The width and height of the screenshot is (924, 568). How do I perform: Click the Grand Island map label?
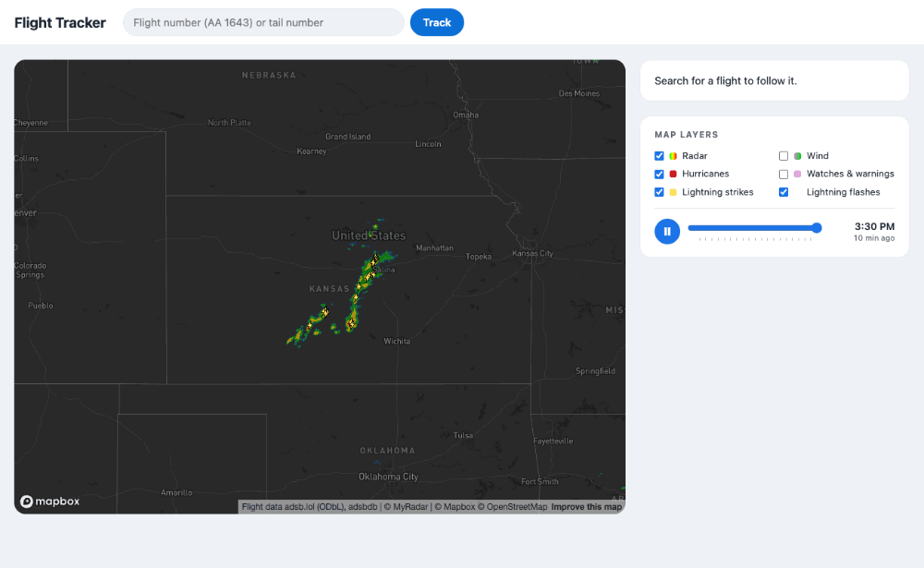click(x=348, y=137)
